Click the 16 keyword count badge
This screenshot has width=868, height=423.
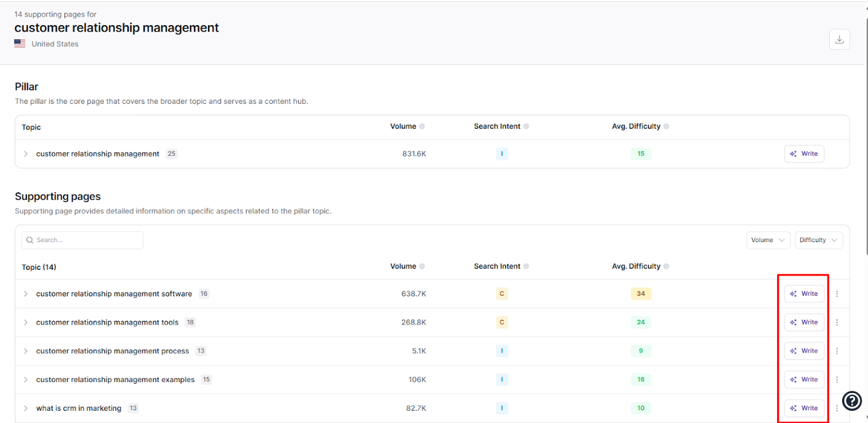pyautogui.click(x=204, y=294)
